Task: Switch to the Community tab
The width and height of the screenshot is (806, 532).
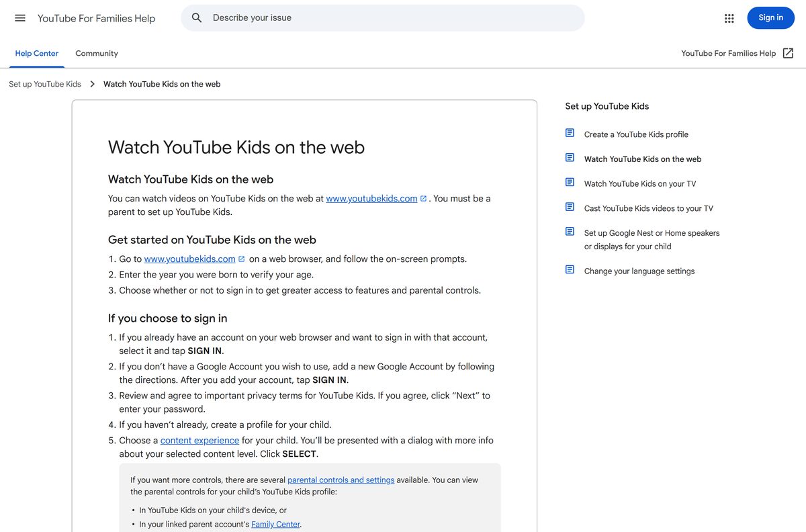Action: (97, 53)
